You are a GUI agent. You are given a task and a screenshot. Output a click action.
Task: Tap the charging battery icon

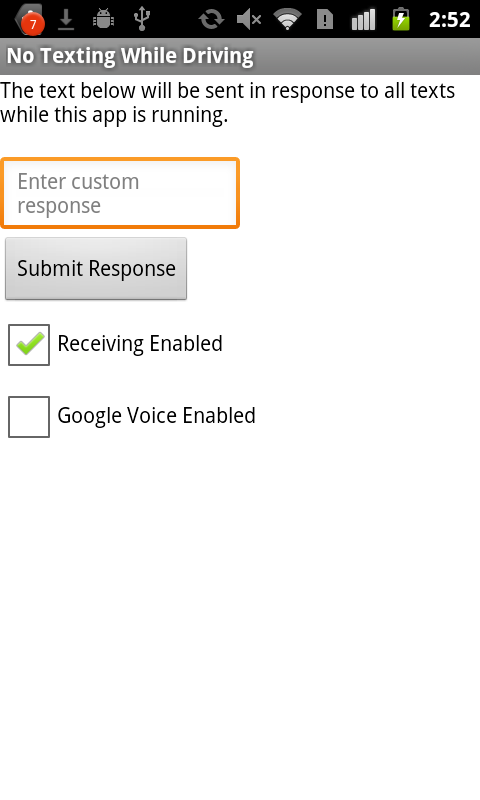click(x=401, y=19)
